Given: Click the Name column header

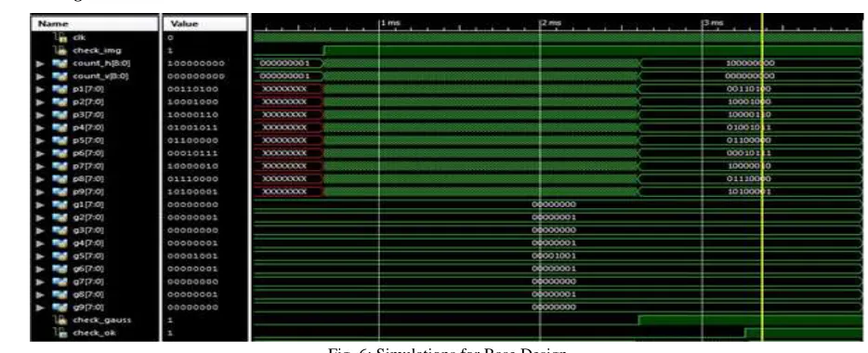Looking at the screenshot, I should (95, 24).
